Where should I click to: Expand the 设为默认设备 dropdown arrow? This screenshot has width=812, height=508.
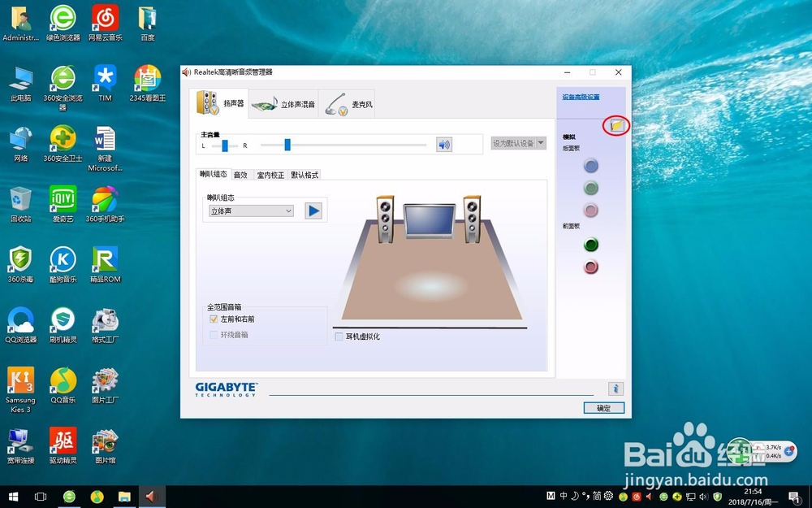541,143
